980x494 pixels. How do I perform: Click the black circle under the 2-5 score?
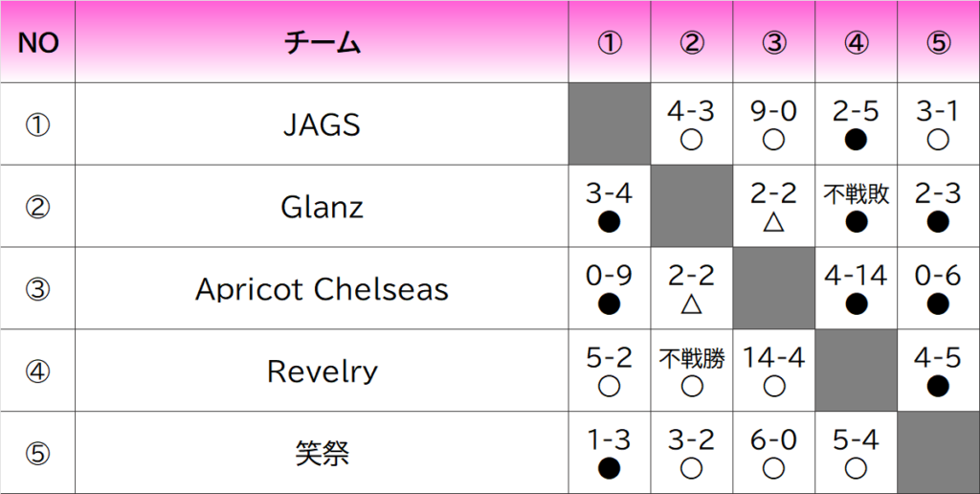coord(857,140)
